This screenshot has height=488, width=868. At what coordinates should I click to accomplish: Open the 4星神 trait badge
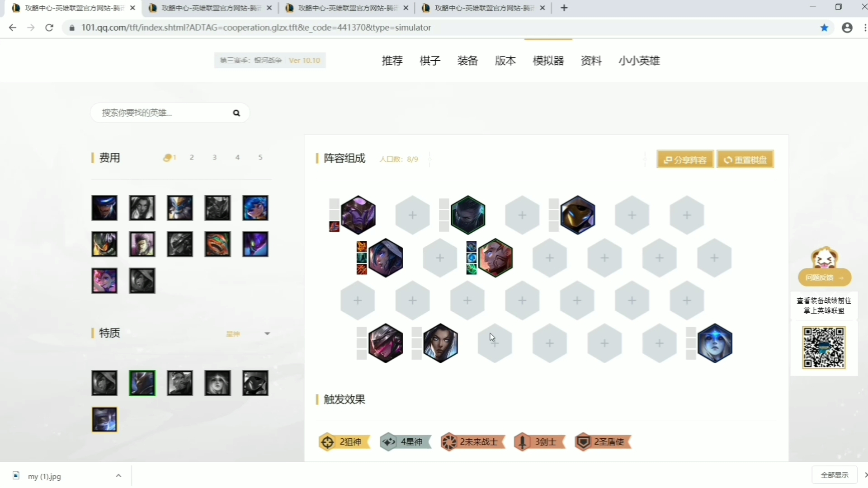pos(406,442)
